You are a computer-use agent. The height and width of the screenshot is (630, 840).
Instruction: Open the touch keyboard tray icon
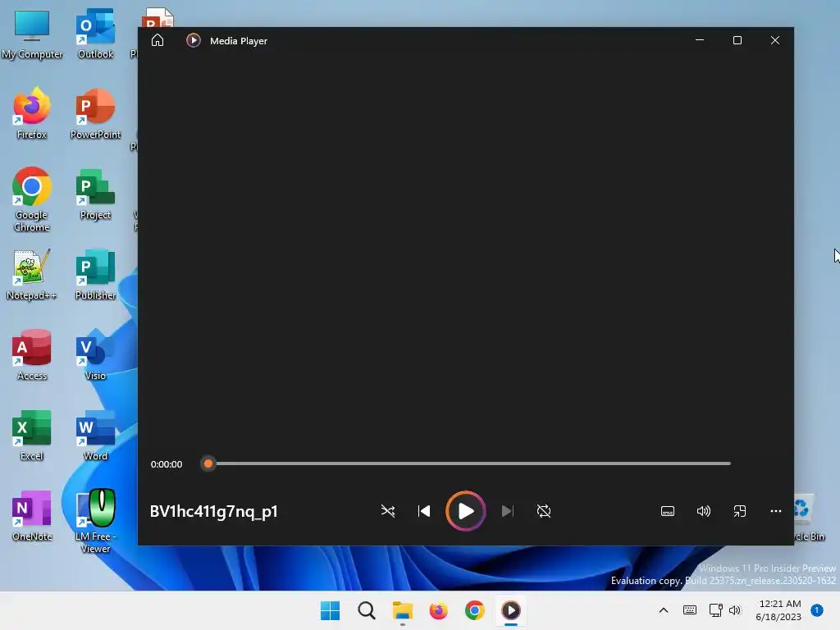[x=690, y=610]
